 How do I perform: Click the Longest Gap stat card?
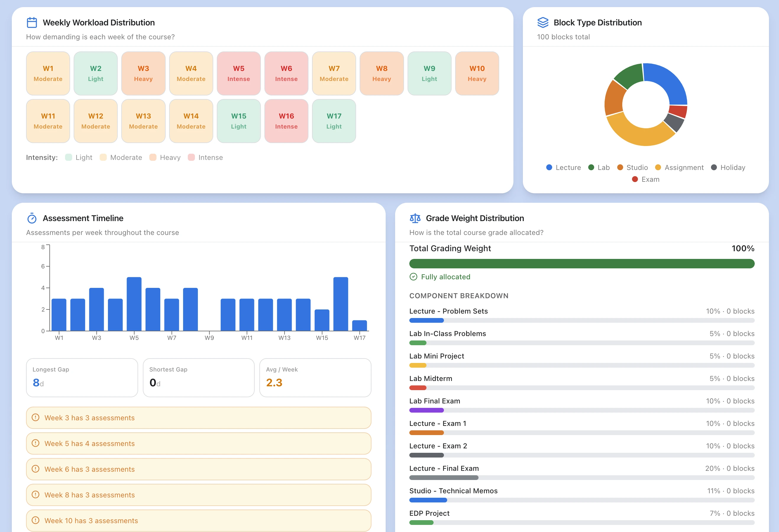[x=82, y=377]
